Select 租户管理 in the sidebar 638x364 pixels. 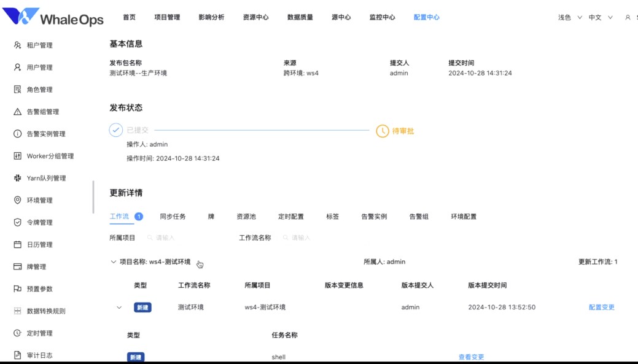[x=38, y=44]
